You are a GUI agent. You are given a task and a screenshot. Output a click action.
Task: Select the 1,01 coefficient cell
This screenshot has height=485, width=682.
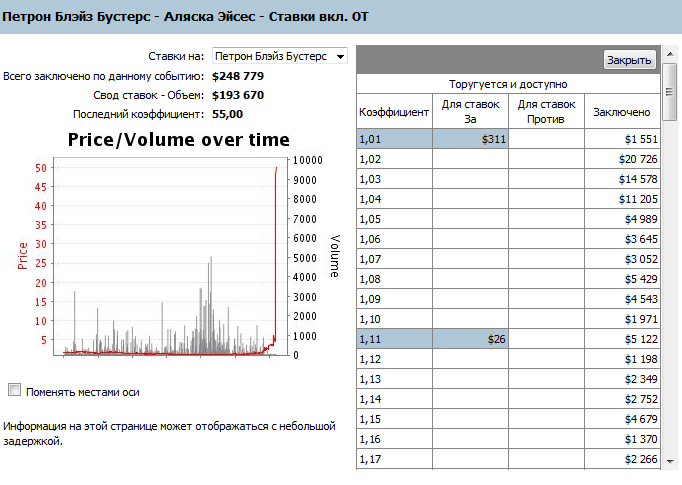pyautogui.click(x=394, y=140)
